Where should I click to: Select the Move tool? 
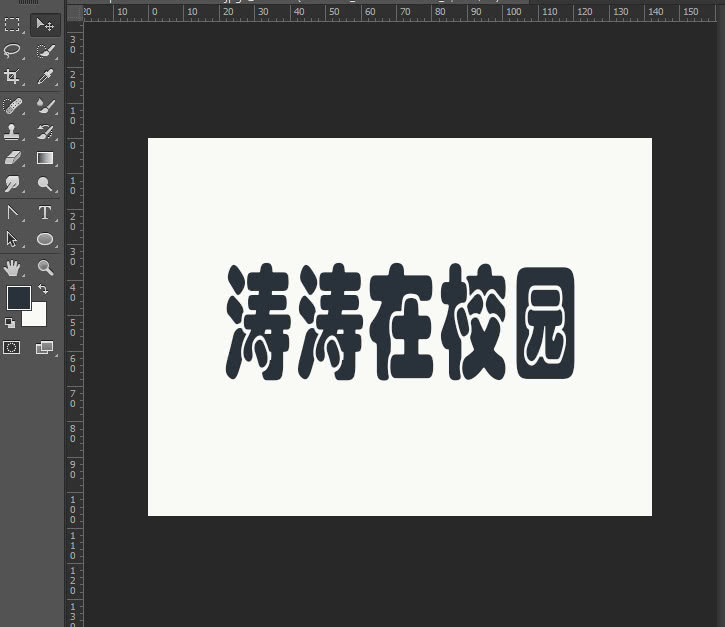pyautogui.click(x=45, y=25)
